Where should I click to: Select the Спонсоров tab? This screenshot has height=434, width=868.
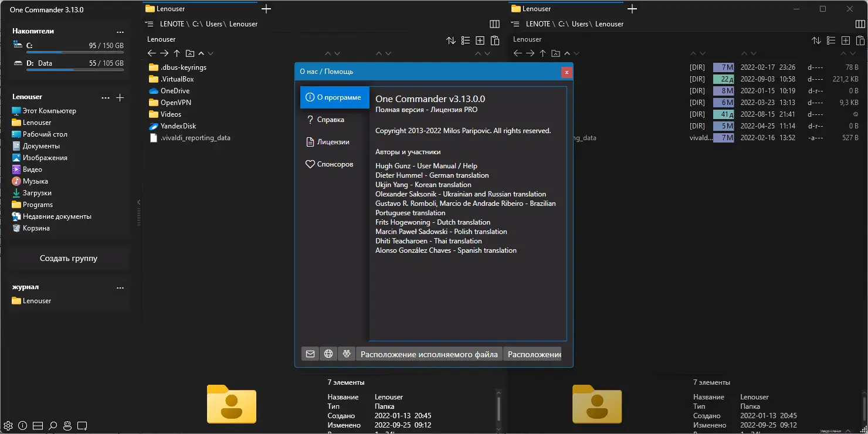(334, 164)
